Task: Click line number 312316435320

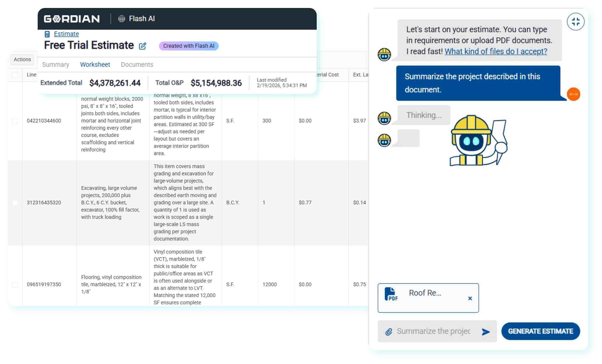Action: [x=44, y=203]
